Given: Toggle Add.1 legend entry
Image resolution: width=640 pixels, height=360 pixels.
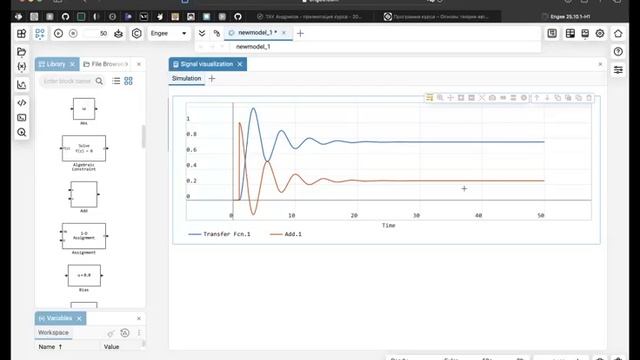Looking at the screenshot, I should click(286, 234).
